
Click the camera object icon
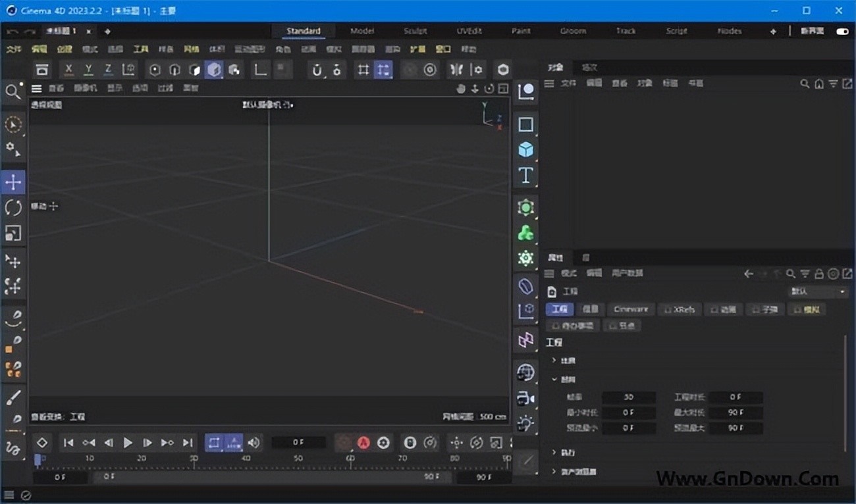click(525, 398)
